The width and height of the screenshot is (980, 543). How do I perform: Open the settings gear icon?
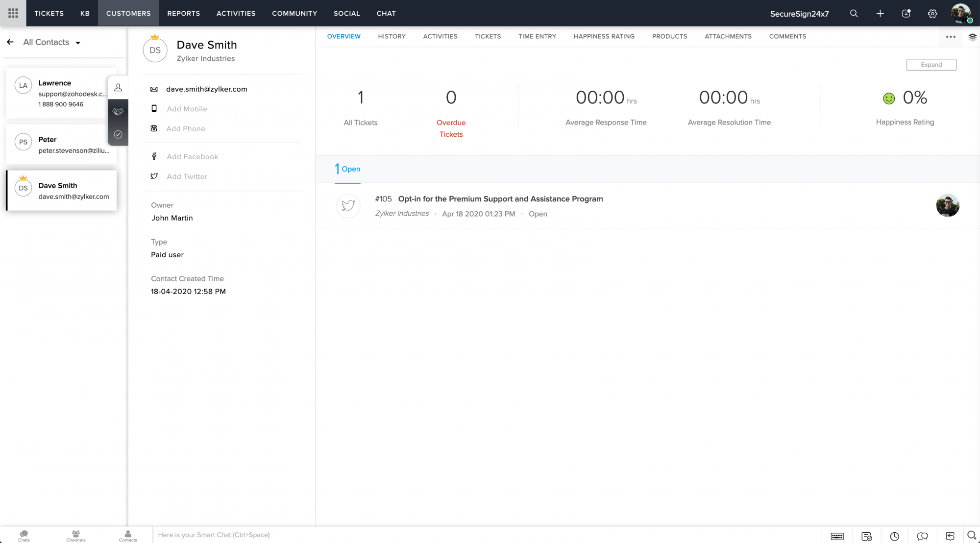pyautogui.click(x=932, y=13)
